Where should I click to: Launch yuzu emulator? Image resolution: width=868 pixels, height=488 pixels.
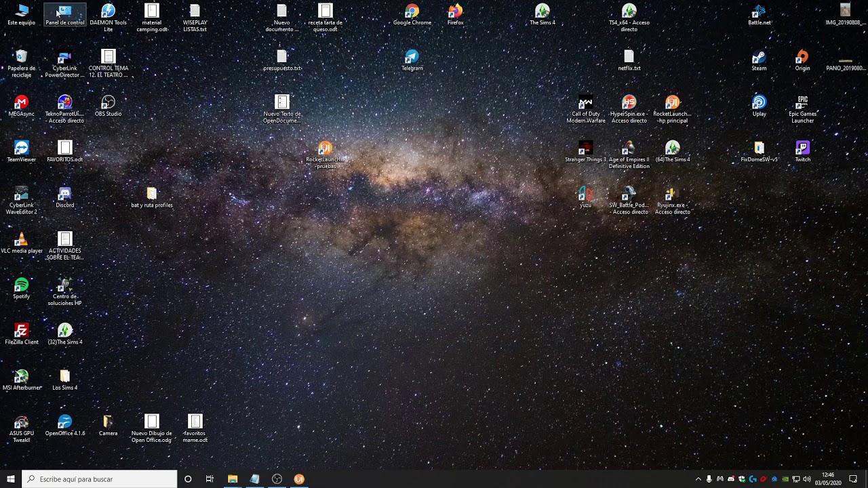(586, 197)
